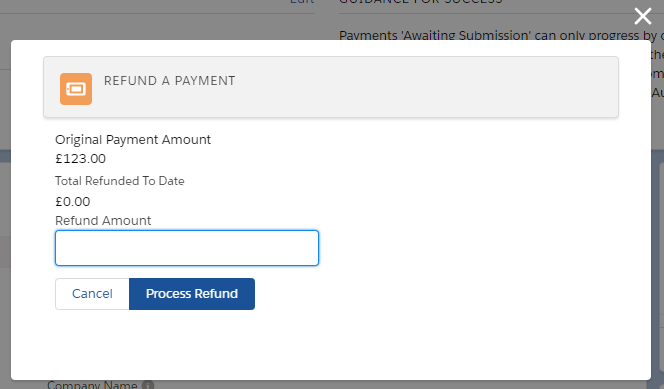Click the Payments 'Awaiting Submission' guidance text
664x389 pixels.
pos(501,36)
